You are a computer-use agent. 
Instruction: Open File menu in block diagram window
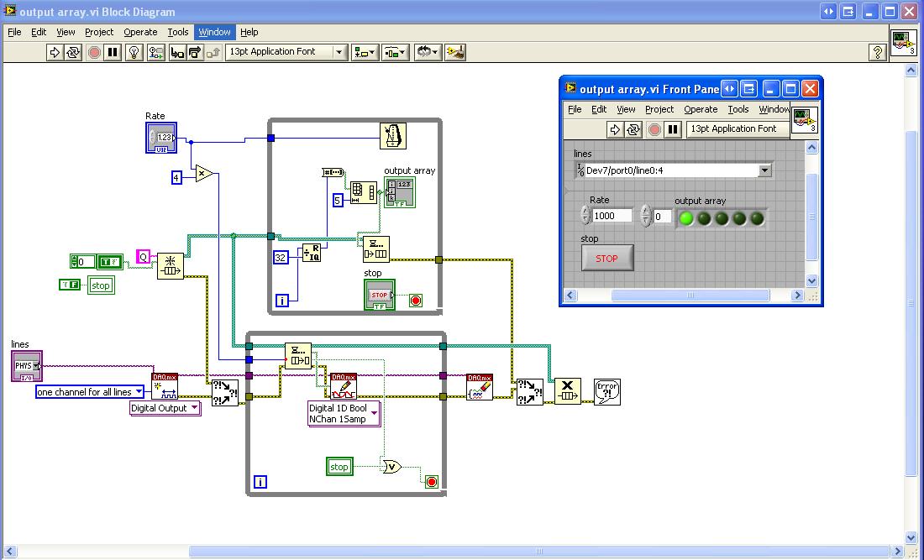coord(14,32)
